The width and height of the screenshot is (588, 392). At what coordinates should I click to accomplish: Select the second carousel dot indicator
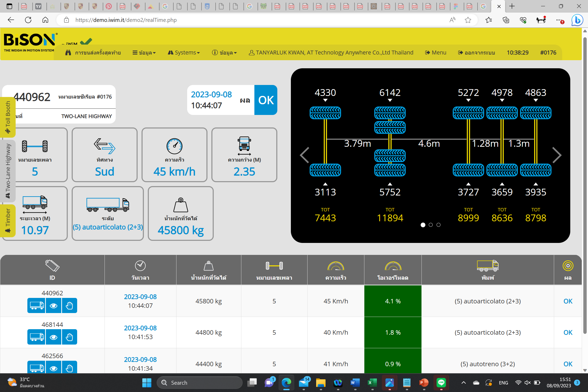(431, 225)
